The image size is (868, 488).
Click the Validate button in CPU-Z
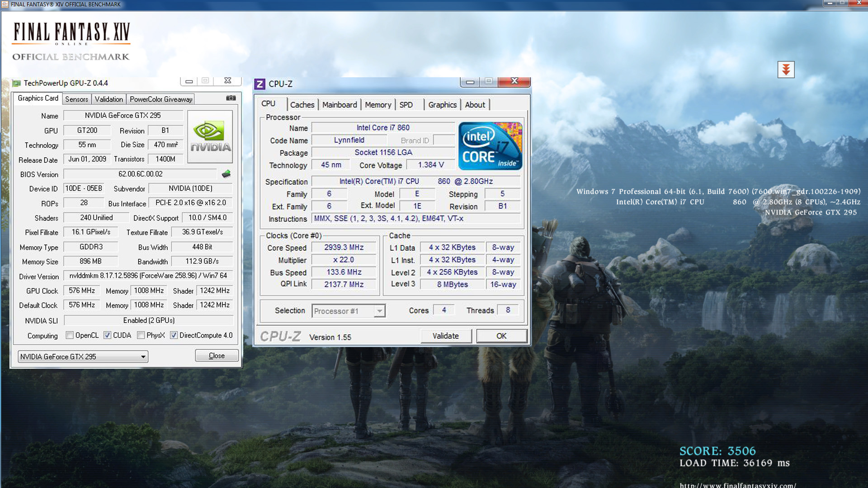pyautogui.click(x=446, y=336)
